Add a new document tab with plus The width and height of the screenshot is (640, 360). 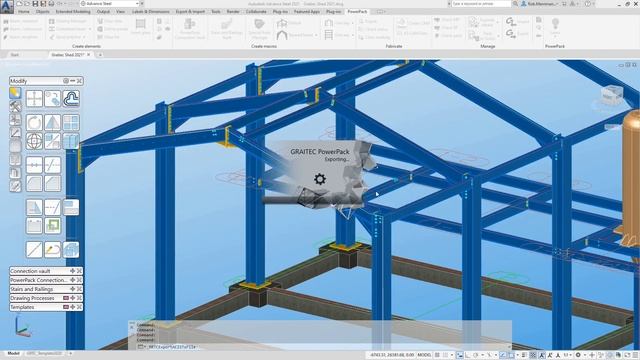[100, 54]
